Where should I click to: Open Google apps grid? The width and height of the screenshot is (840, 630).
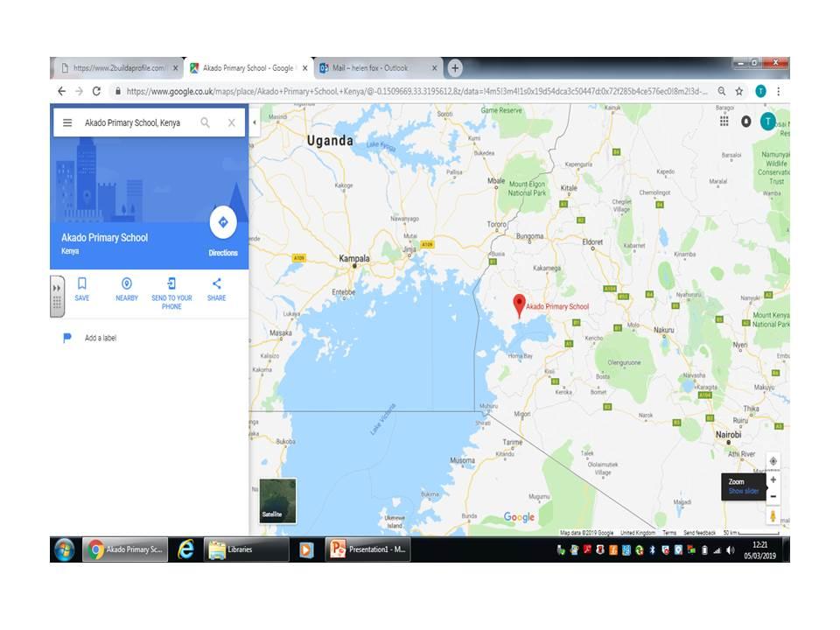[x=724, y=121]
